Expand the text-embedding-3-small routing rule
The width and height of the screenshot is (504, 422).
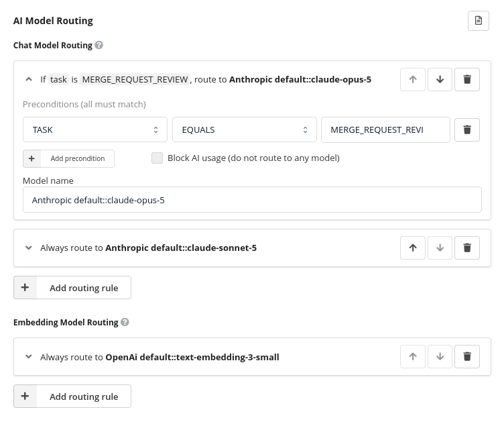pyautogui.click(x=29, y=356)
